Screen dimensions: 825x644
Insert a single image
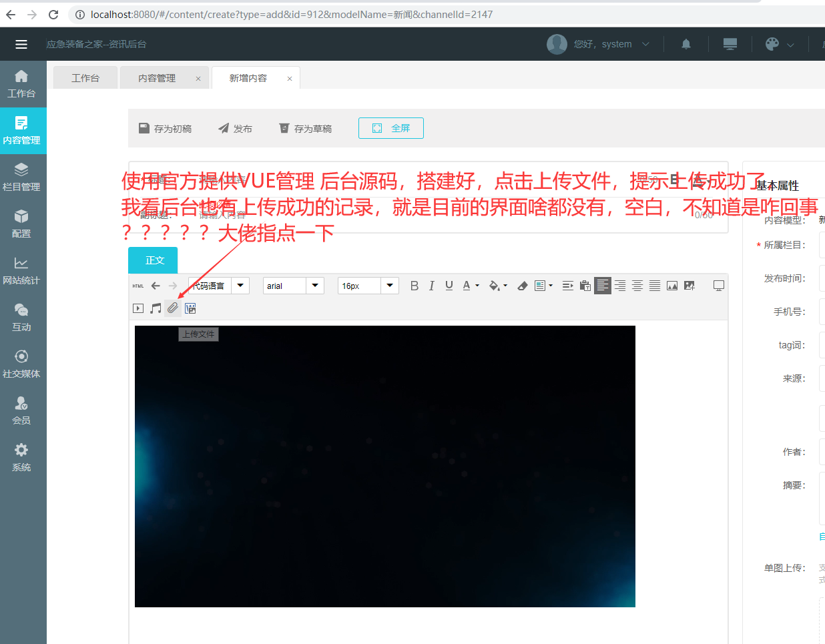tap(672, 286)
